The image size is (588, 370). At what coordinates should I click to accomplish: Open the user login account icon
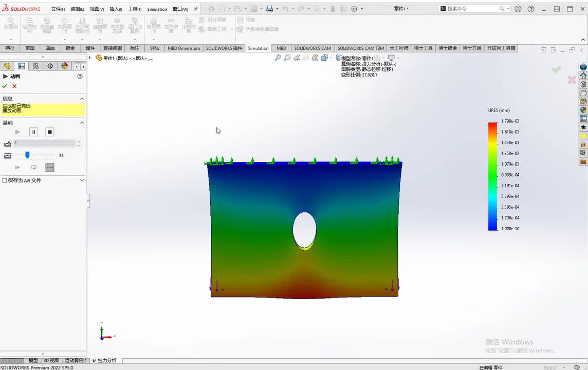click(x=518, y=9)
